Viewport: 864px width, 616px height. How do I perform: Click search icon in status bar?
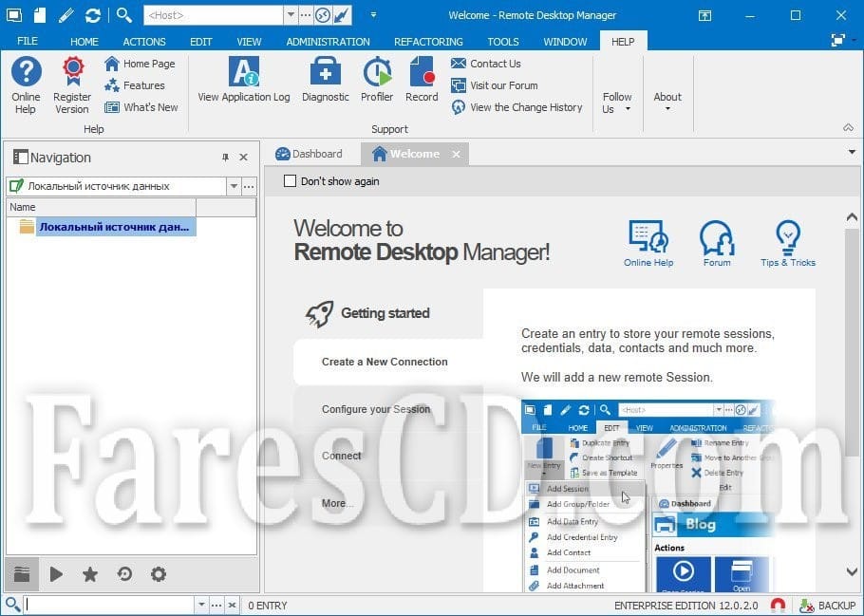coord(12,605)
